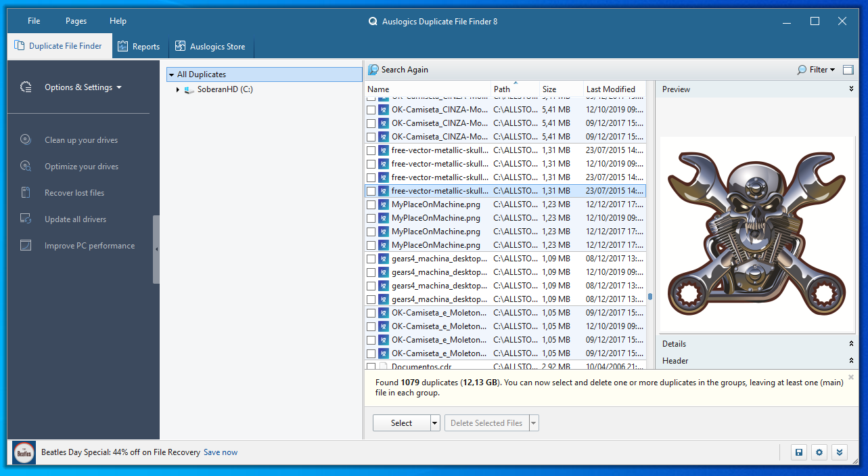Click file icon of free-vector-metallic-skull dated 12/10/2019

(384, 164)
